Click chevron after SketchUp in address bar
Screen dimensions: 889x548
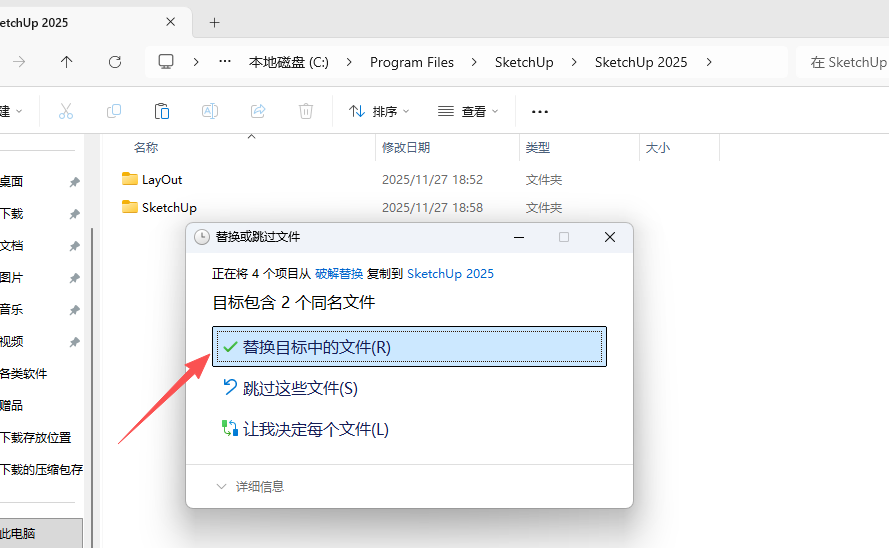click(x=574, y=62)
